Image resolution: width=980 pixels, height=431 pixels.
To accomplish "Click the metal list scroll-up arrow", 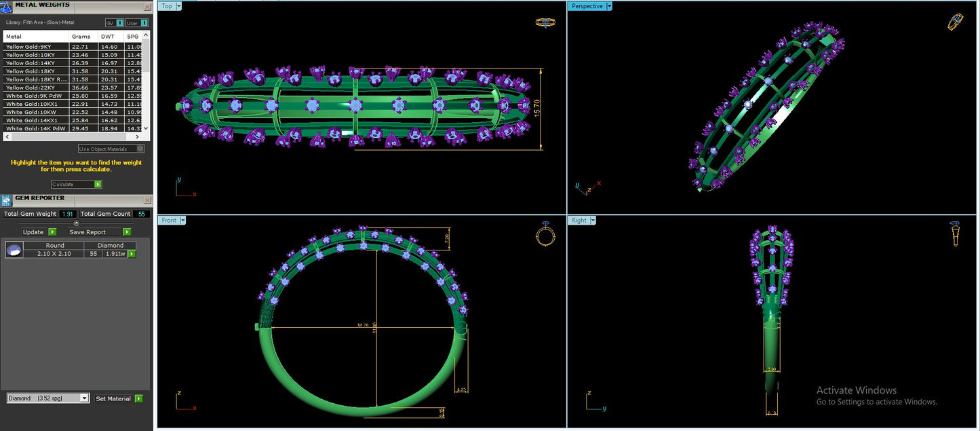I will tap(146, 35).
